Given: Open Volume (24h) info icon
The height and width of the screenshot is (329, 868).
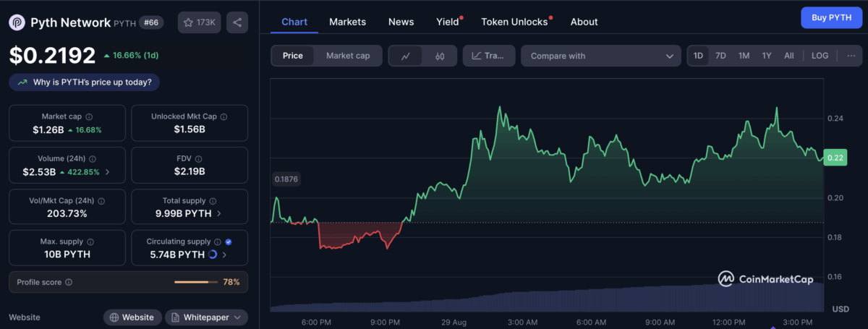Looking at the screenshot, I should [93, 158].
